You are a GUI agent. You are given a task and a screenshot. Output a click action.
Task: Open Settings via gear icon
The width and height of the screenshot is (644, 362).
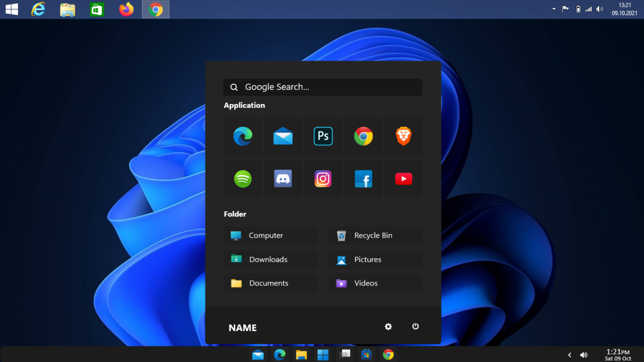(388, 326)
